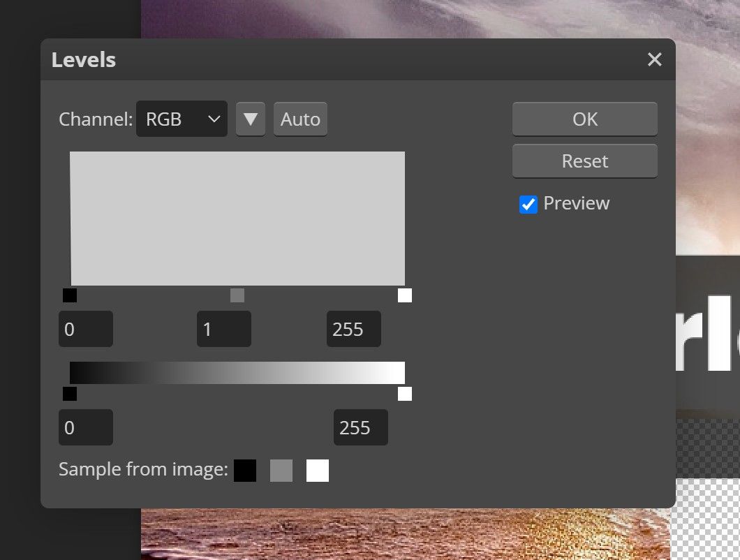Click the downward arrow beside the Channel selector

coord(250,119)
